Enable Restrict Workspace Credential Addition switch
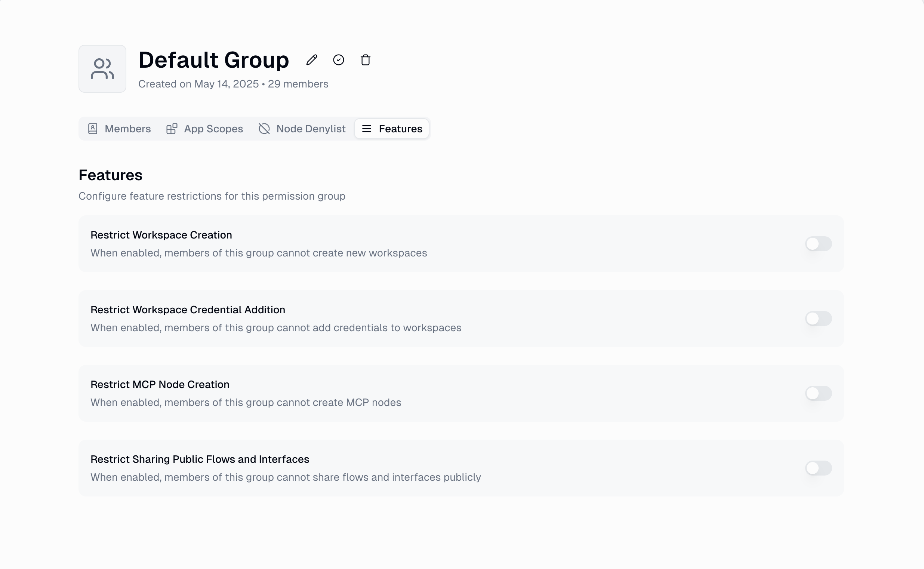This screenshot has height=569, width=924. pos(818,319)
